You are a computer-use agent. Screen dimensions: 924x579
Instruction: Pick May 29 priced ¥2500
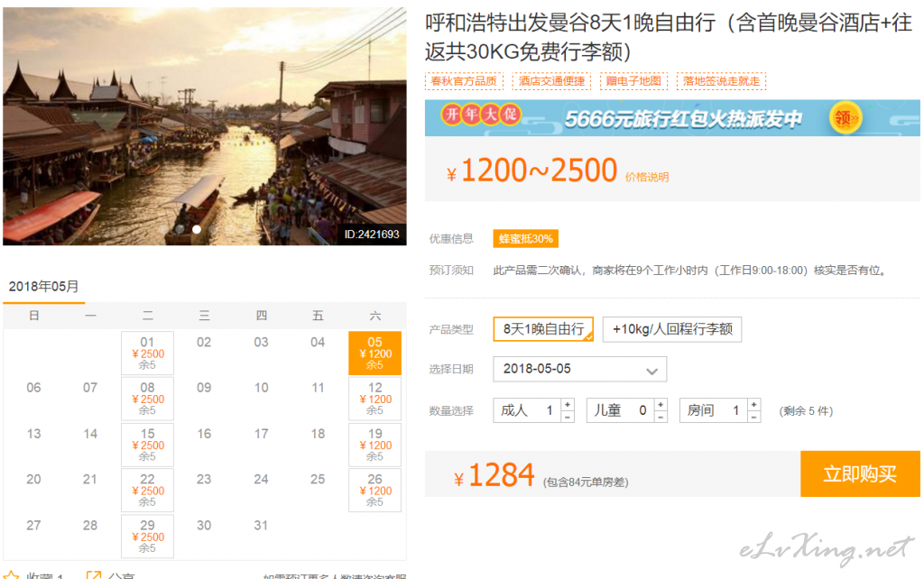(147, 536)
